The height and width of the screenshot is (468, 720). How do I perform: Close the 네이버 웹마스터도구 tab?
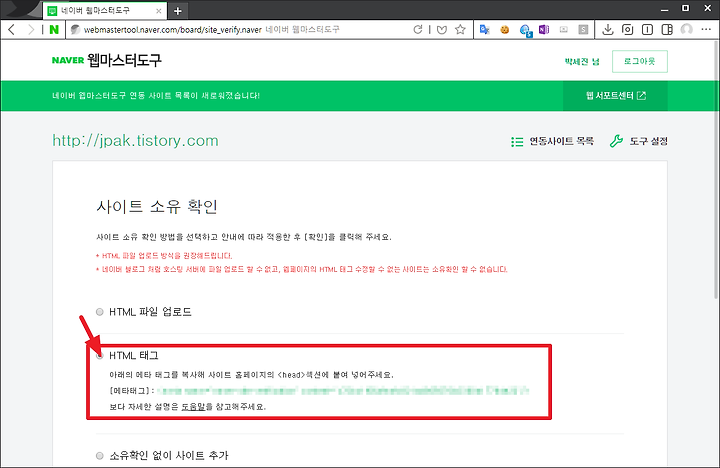click(x=159, y=11)
